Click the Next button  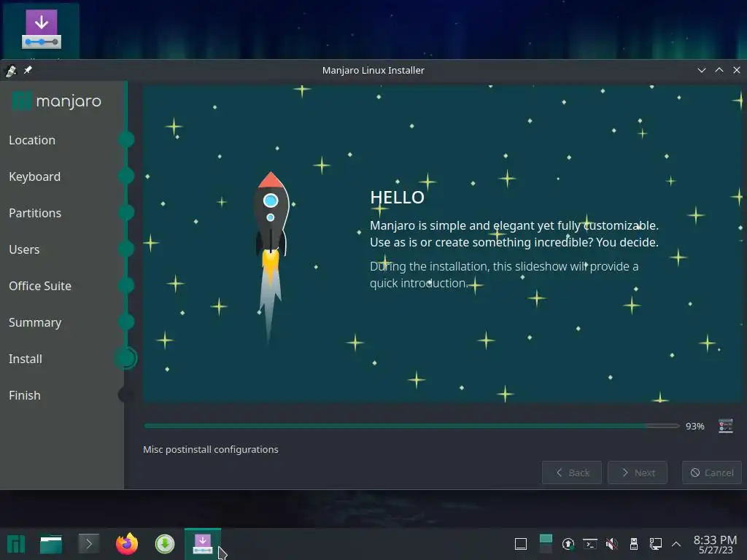[x=638, y=472]
